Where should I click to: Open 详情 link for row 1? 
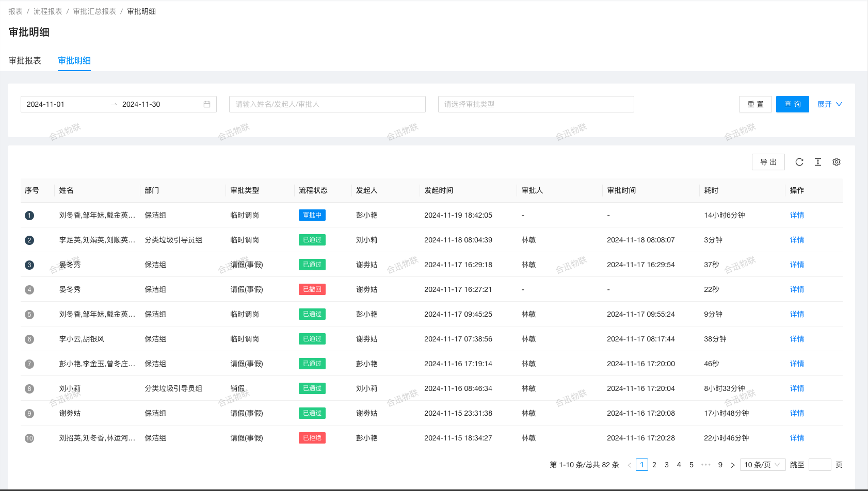click(797, 215)
